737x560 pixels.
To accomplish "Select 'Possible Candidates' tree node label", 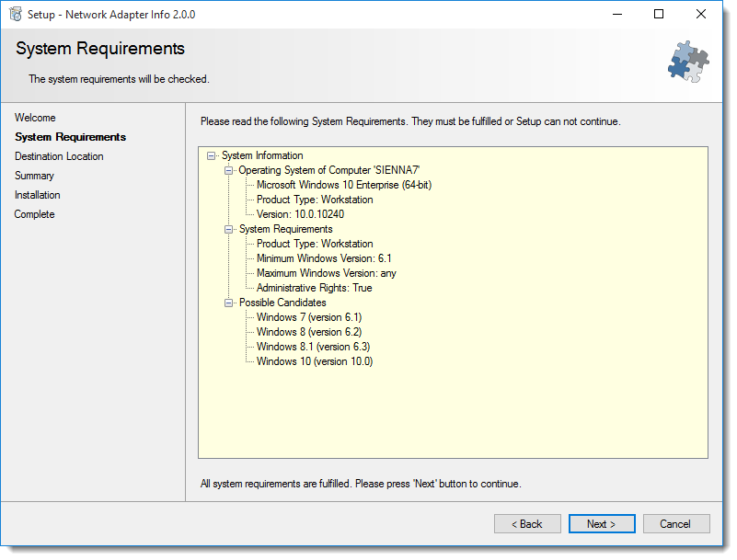I will 282,303.
